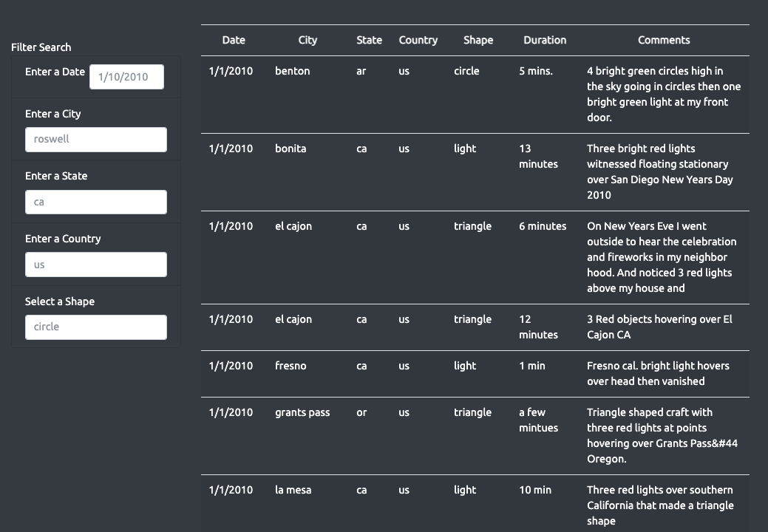Click the state cell ar in benton row

coord(361,71)
